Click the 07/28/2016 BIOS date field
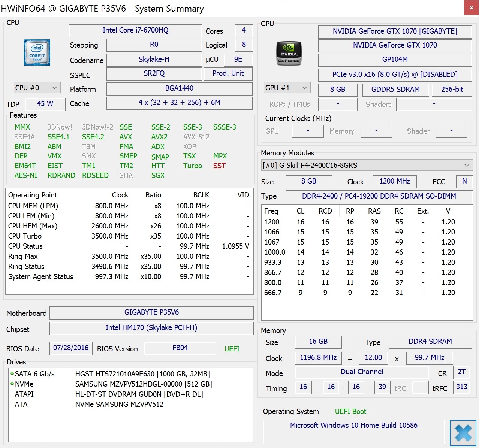 (71, 348)
